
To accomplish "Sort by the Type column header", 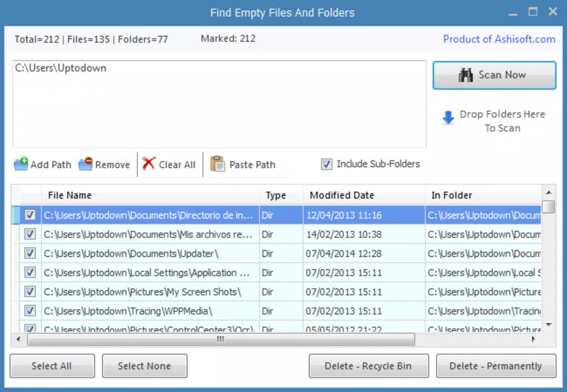I will click(281, 195).
